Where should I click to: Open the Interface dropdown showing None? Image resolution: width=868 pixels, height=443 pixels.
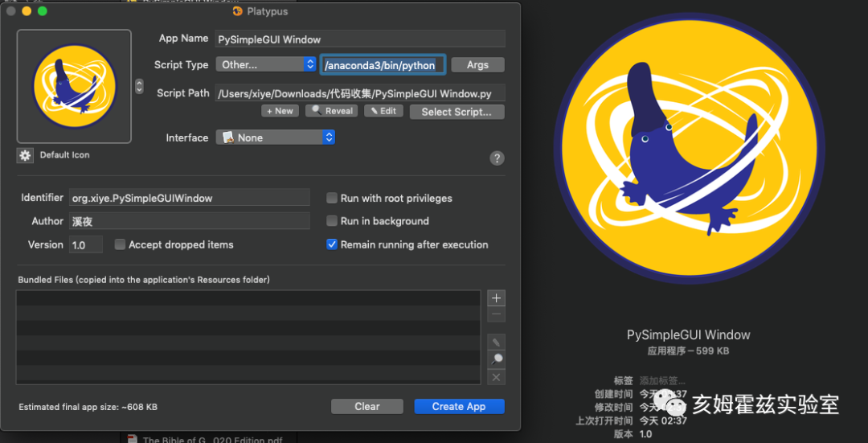coord(275,137)
